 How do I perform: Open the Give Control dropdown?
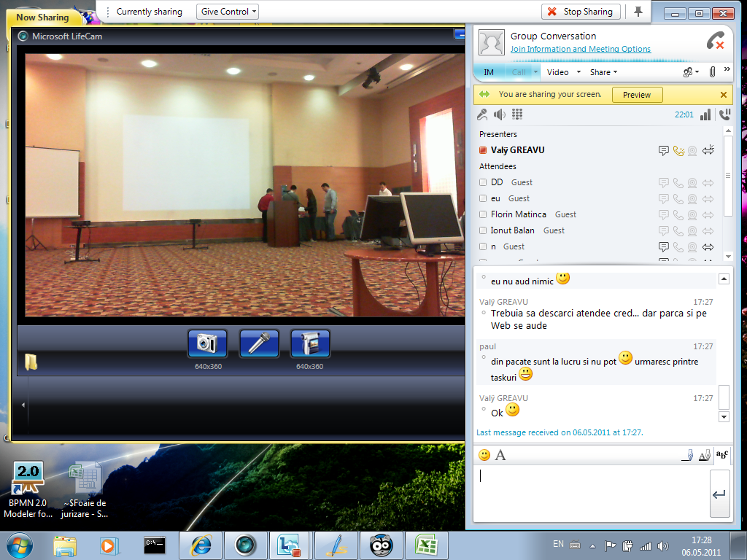coord(228,12)
